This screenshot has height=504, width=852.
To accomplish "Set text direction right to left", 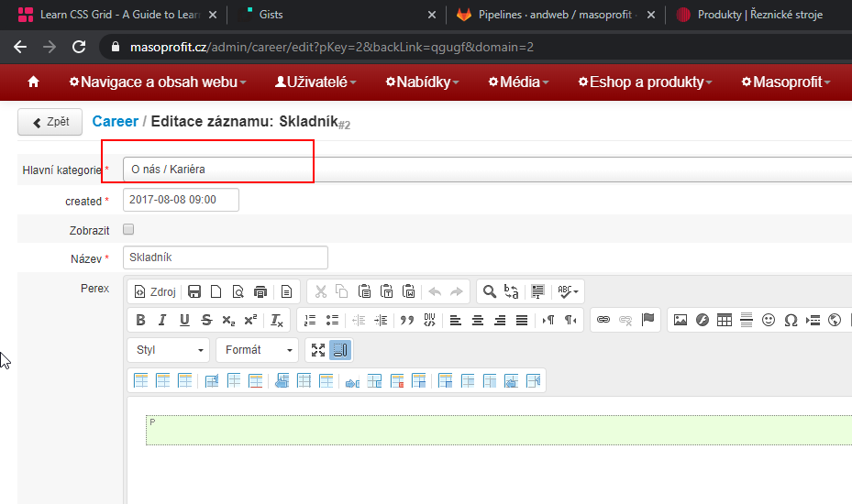I will 570,320.
